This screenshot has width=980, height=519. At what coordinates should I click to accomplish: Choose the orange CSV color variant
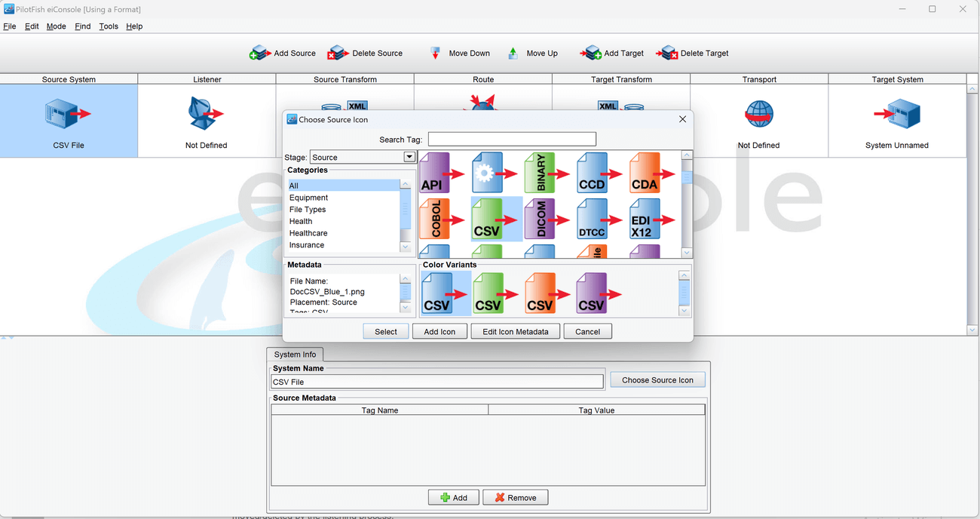pyautogui.click(x=548, y=293)
